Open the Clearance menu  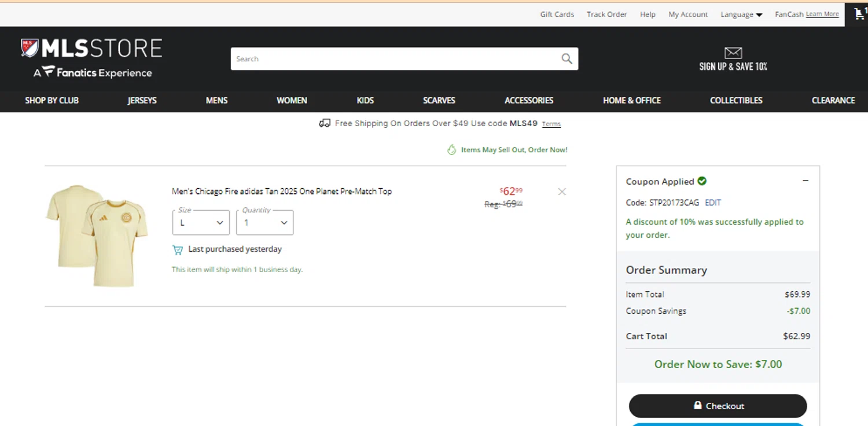[x=833, y=100]
